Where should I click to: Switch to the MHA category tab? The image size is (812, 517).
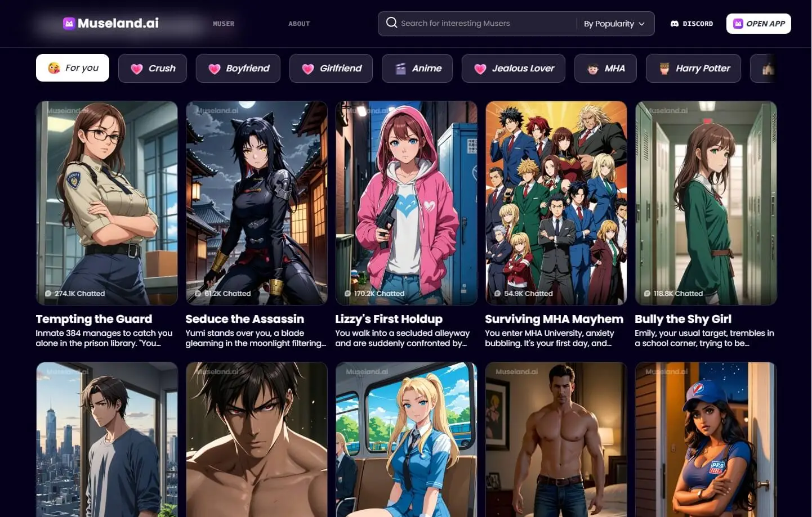tap(605, 68)
